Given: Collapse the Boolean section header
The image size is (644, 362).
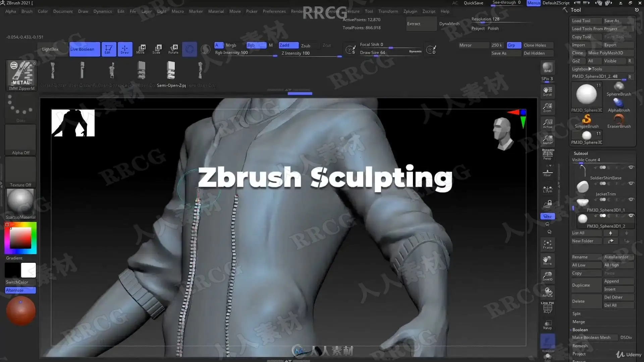Looking at the screenshot, I should [x=580, y=329].
